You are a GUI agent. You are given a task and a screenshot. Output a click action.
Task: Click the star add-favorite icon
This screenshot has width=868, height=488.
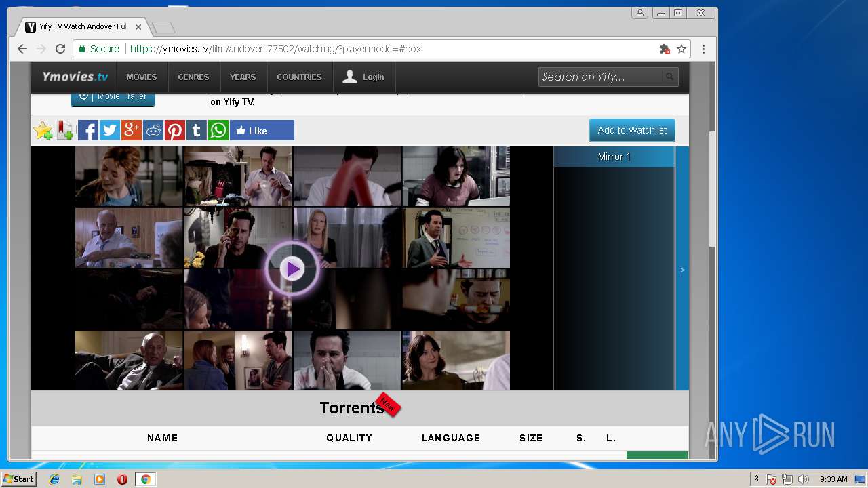click(43, 130)
